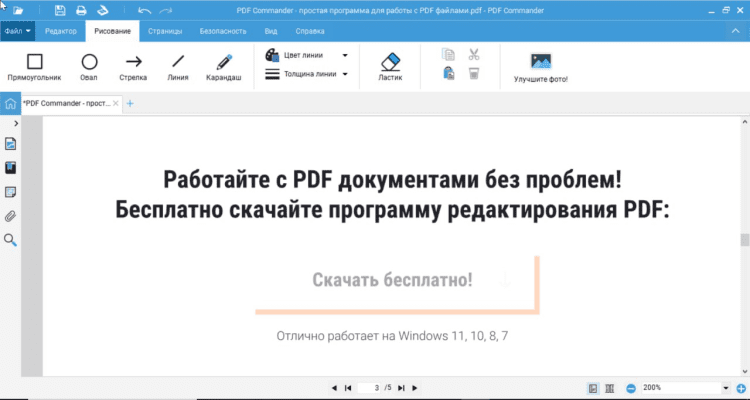
Task: Switch to the Рисование tab
Action: point(112,31)
